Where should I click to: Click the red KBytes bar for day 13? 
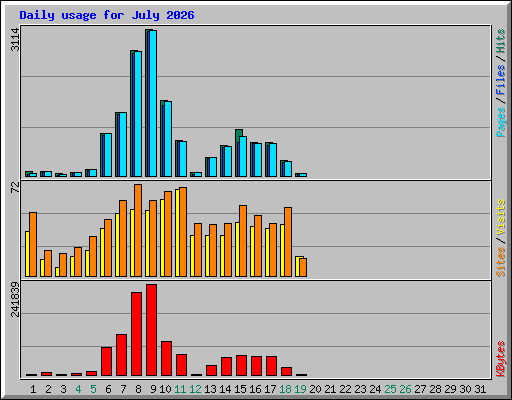pos(211,370)
